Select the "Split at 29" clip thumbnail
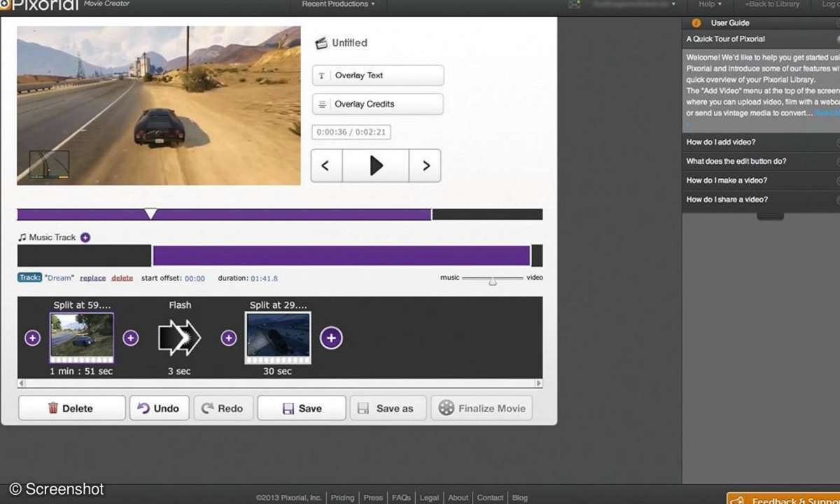Screen dimensions: 840x504 [278, 338]
